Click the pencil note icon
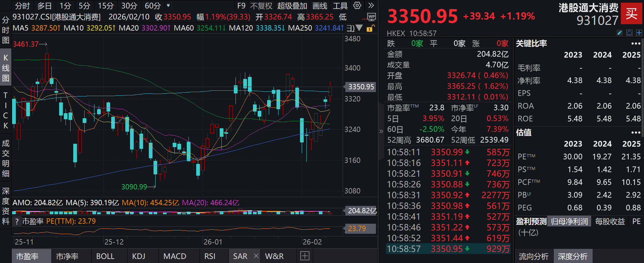This screenshot has width=644, height=263. pyautogui.click(x=620, y=33)
